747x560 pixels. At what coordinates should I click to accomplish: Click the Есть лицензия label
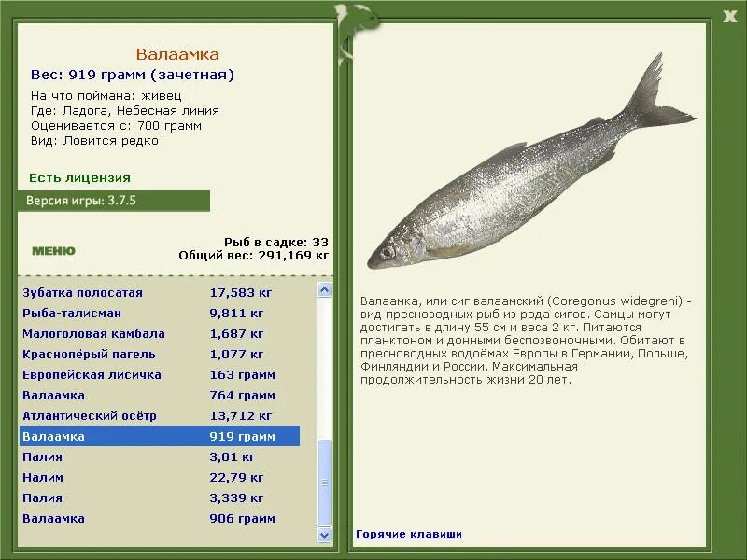[79, 178]
